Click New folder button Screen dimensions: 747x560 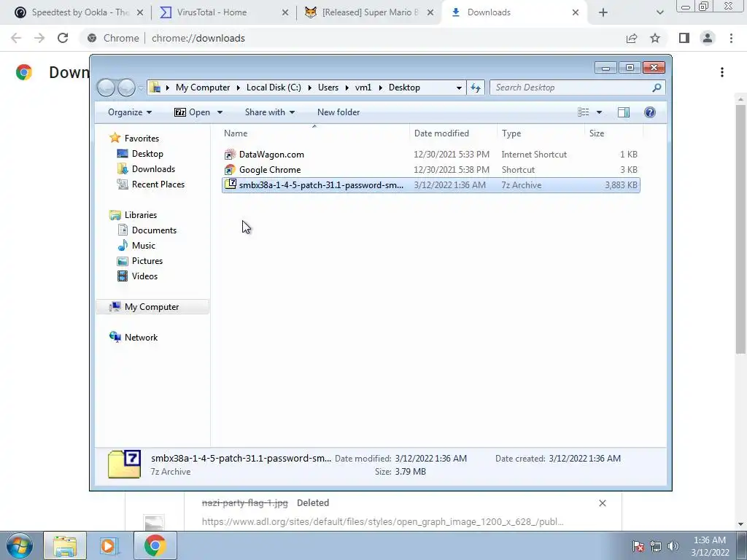coord(338,112)
